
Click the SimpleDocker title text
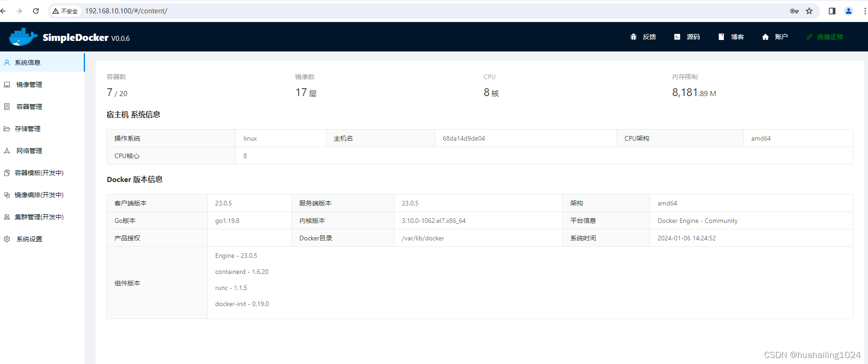[75, 38]
